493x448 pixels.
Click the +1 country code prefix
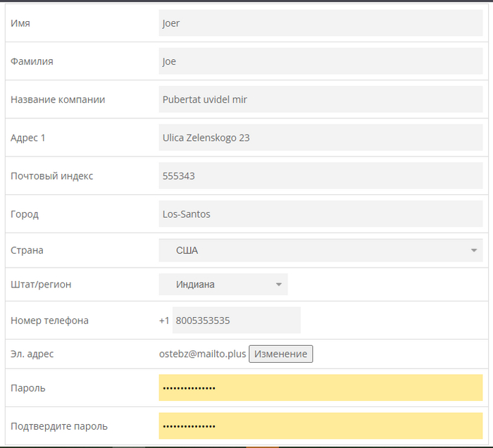pos(164,321)
